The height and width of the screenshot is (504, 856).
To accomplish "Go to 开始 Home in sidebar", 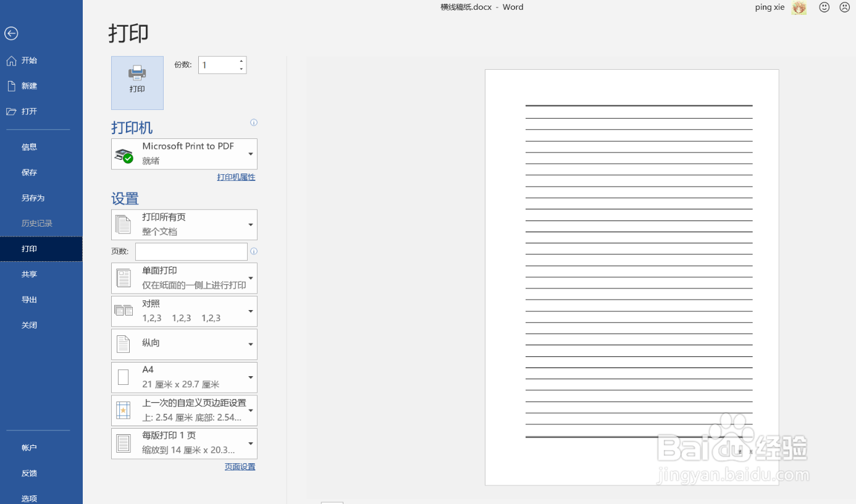I will pyautogui.click(x=41, y=61).
